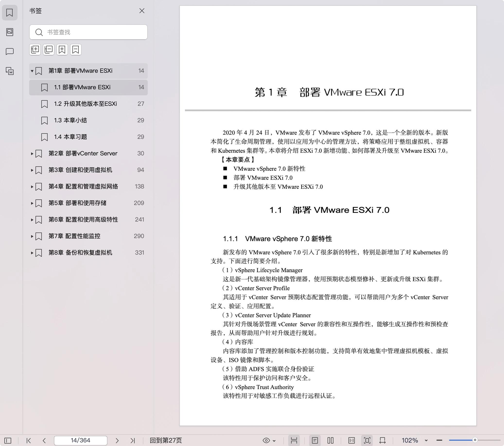Expand the 第4章 配置和管理虚拟网络 bookmark
Screen dimensions: 504x446
(x=32, y=187)
